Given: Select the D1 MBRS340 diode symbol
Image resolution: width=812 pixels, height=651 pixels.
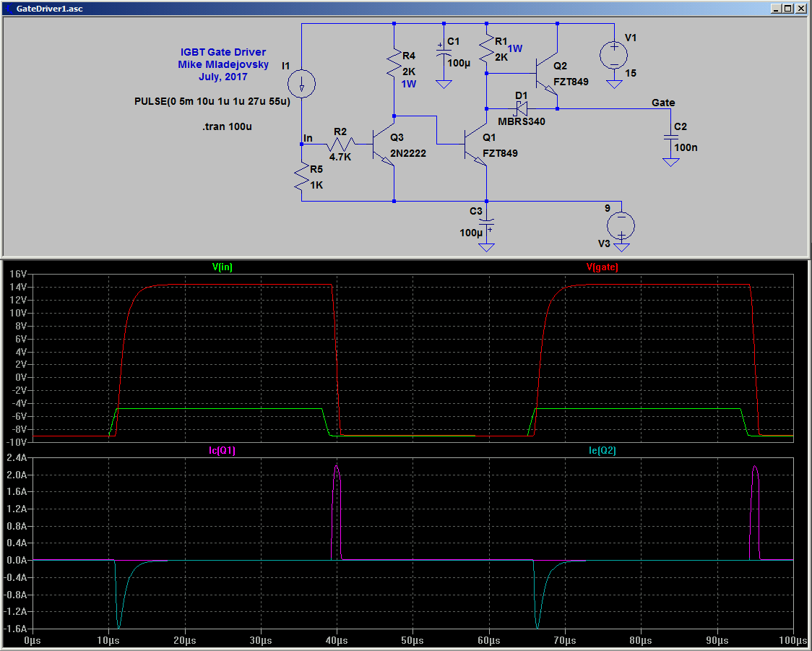Looking at the screenshot, I should (x=522, y=109).
